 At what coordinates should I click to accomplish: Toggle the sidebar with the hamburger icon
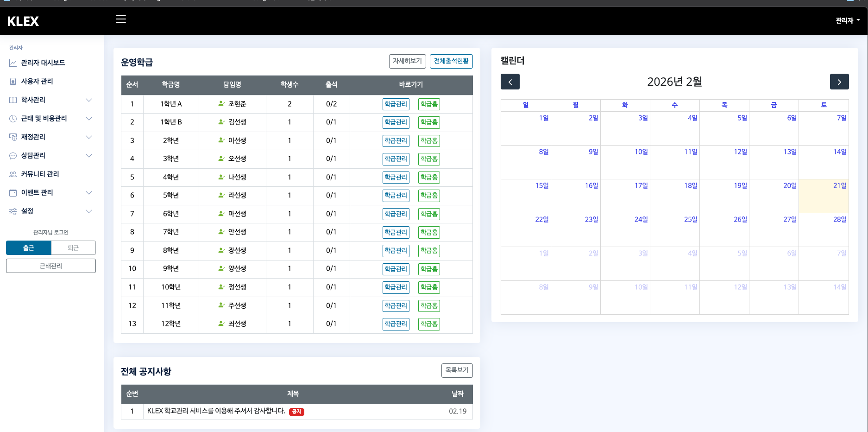coord(121,19)
